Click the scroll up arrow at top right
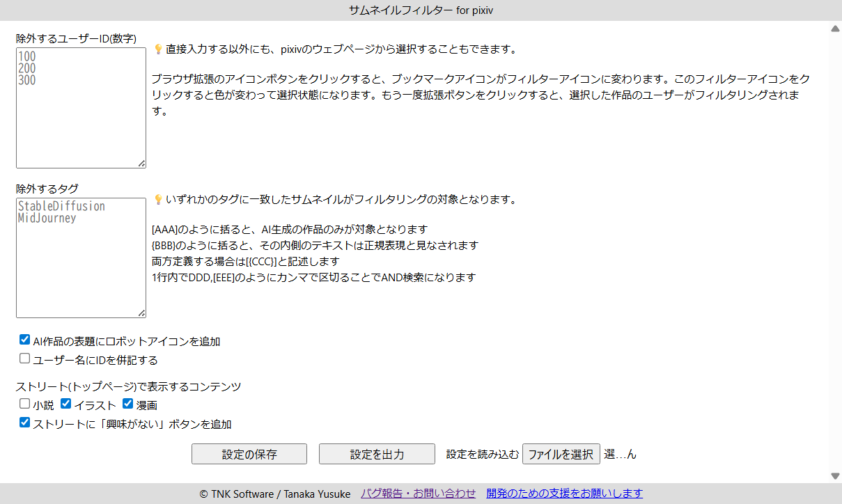Viewport: 842px width, 504px height. 835,29
